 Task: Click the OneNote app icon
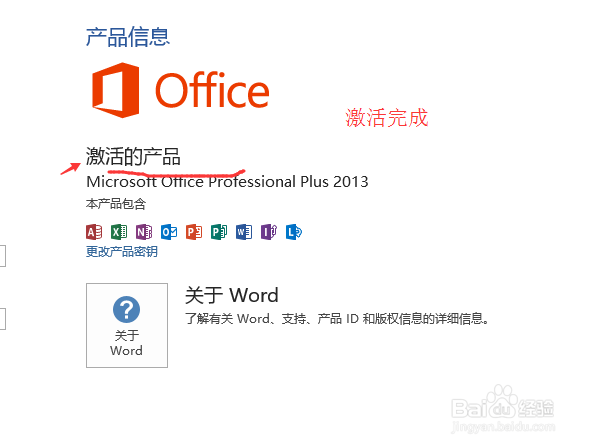(x=144, y=232)
